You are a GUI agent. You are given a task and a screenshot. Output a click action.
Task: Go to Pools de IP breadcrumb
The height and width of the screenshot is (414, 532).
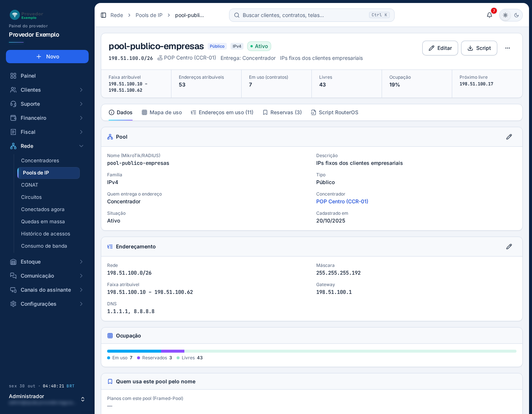click(x=149, y=15)
